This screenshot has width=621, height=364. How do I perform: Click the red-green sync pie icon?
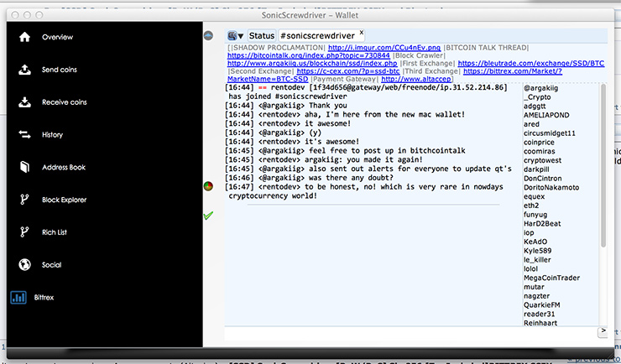(x=208, y=186)
